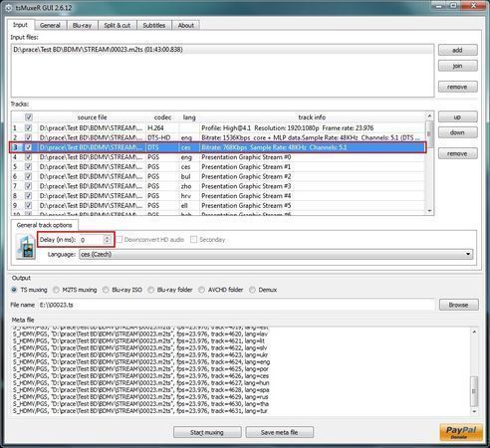Select M2TS muxing output option
Viewport: 490px width, 448px height.
[x=56, y=290]
